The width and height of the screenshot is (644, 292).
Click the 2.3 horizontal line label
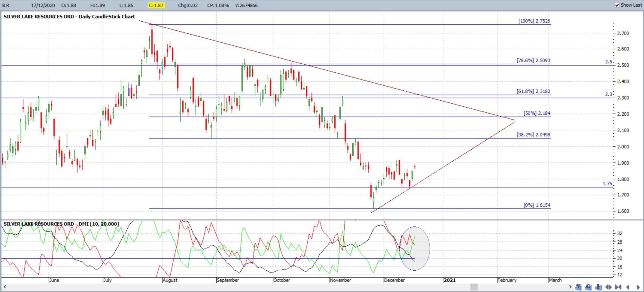pyautogui.click(x=608, y=94)
